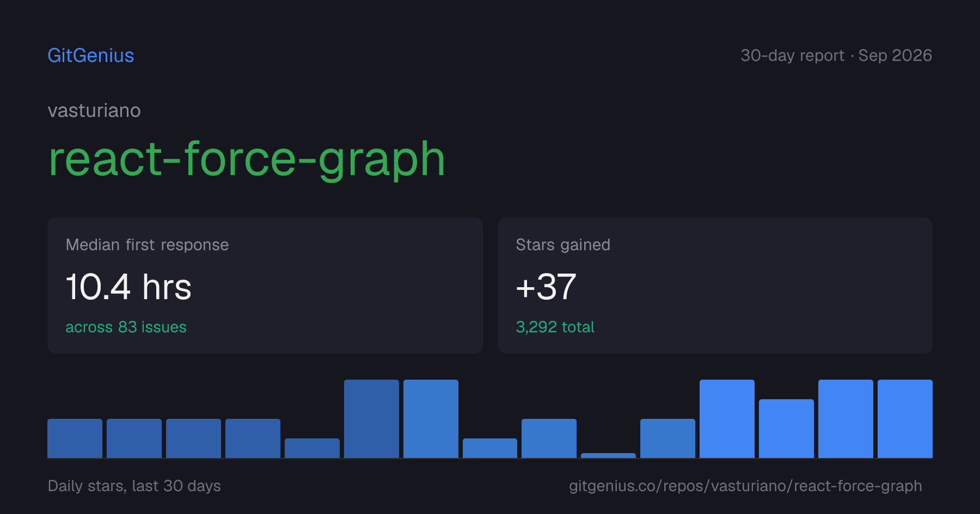The height and width of the screenshot is (514, 980).
Task: Click the 30-day report Sep 2026 label
Action: click(836, 55)
